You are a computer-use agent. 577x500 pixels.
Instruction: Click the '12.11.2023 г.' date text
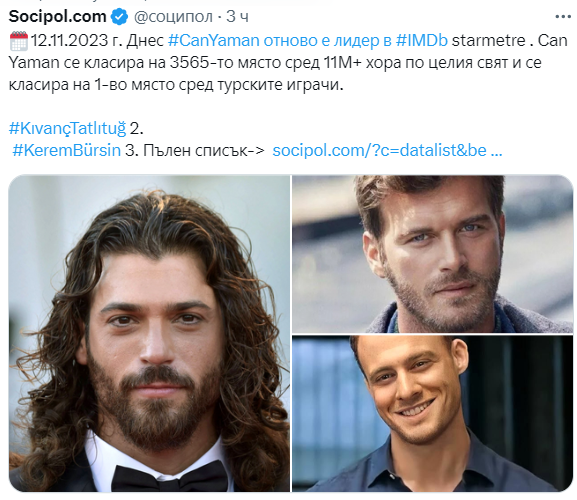click(x=76, y=40)
